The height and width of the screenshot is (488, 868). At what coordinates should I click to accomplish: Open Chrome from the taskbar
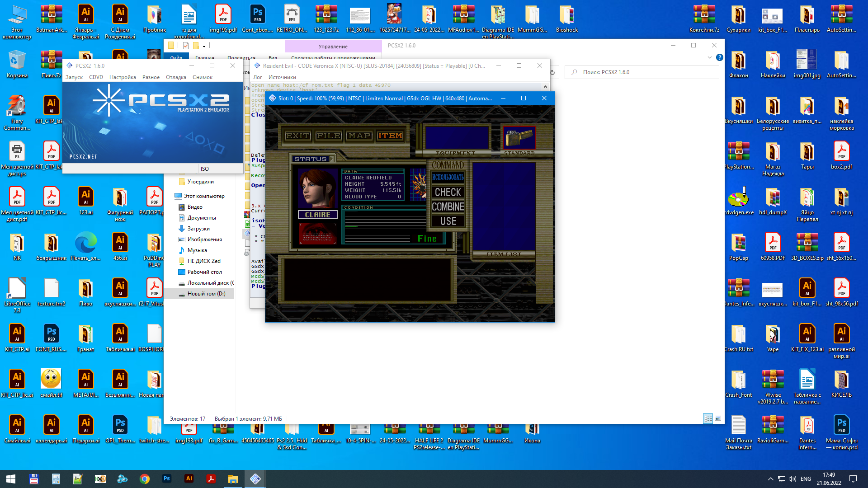[x=145, y=479]
